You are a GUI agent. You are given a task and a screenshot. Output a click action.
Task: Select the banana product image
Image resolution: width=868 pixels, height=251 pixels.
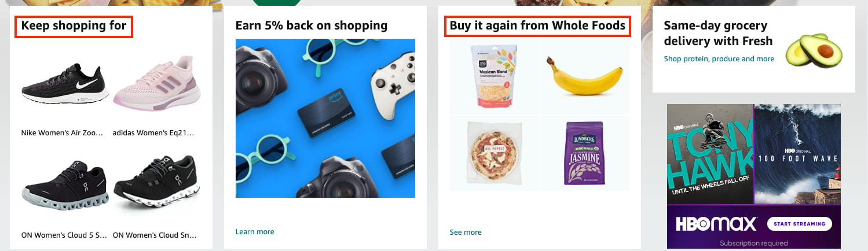585,76
